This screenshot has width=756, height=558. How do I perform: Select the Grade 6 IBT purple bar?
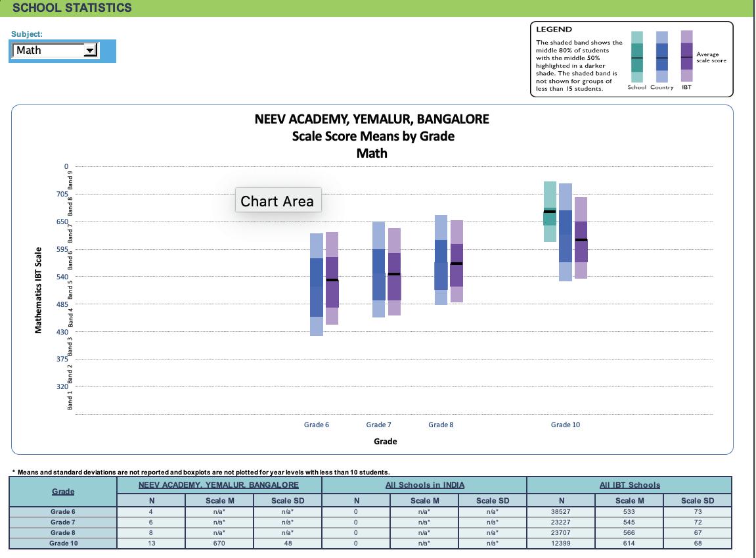(x=332, y=278)
